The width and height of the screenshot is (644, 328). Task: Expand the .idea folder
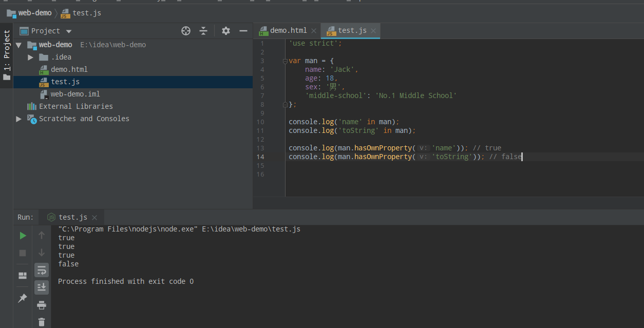[x=31, y=57]
